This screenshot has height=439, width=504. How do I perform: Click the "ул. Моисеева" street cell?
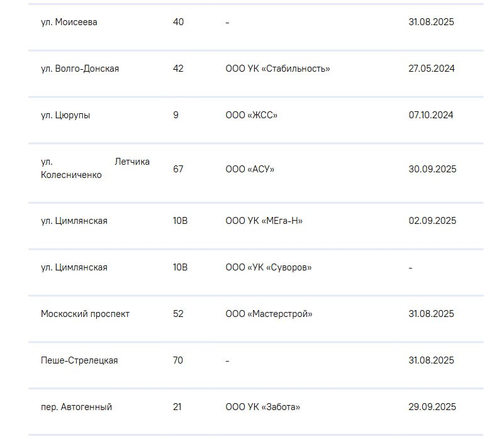(x=69, y=22)
